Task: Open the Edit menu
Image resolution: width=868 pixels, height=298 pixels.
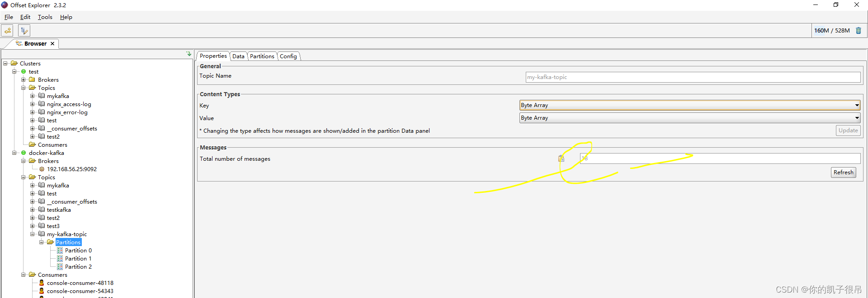Action: 25,17
